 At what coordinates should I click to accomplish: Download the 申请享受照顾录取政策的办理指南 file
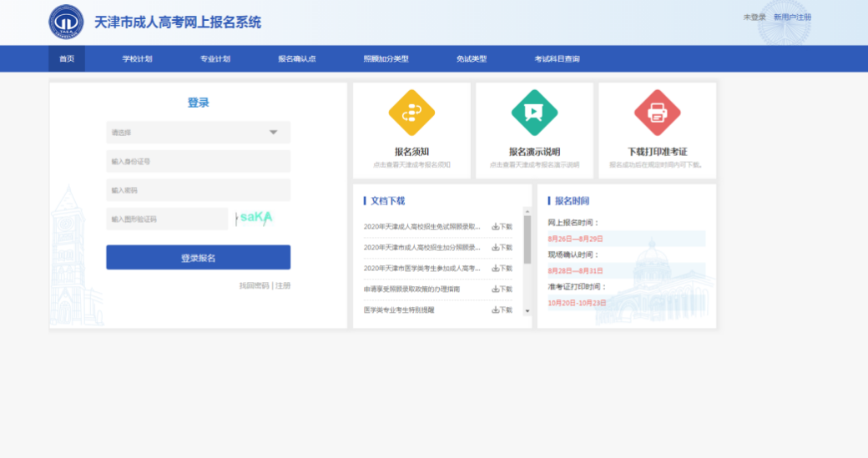pyautogui.click(x=502, y=289)
